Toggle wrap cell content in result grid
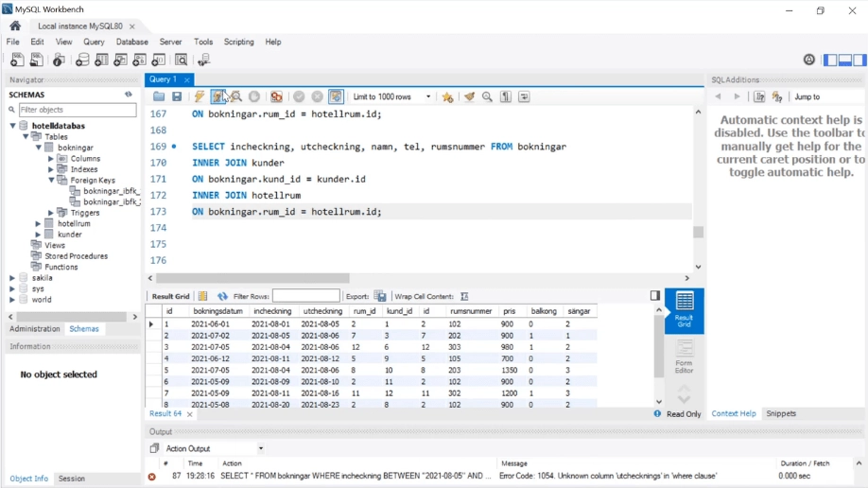This screenshot has height=488, width=868. coord(464,296)
